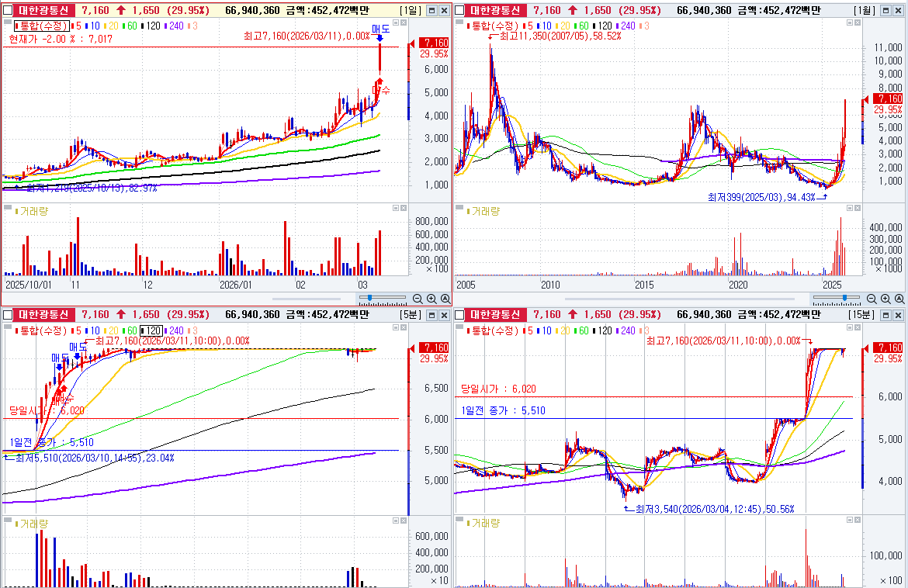
Task: Collapse the 15-minute volume sub-chart with its minimize icon
Action: click(850, 521)
